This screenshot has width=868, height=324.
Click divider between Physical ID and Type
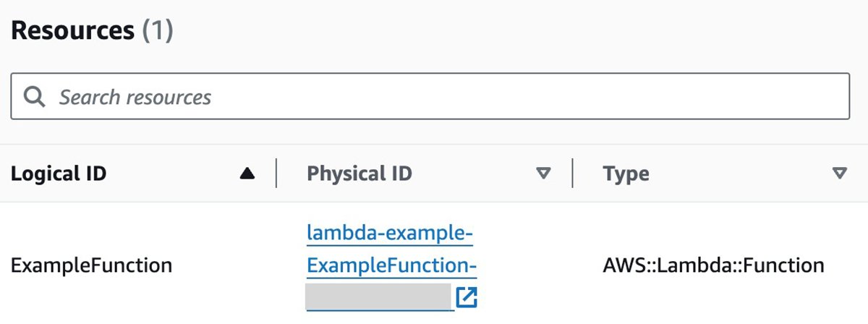(572, 174)
